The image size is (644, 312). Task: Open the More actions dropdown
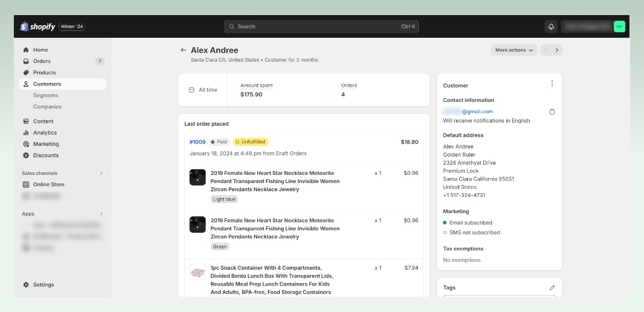point(514,50)
